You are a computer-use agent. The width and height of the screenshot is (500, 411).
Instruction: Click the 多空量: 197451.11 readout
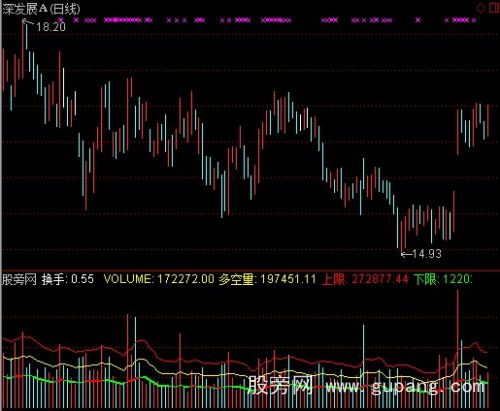[268, 279]
